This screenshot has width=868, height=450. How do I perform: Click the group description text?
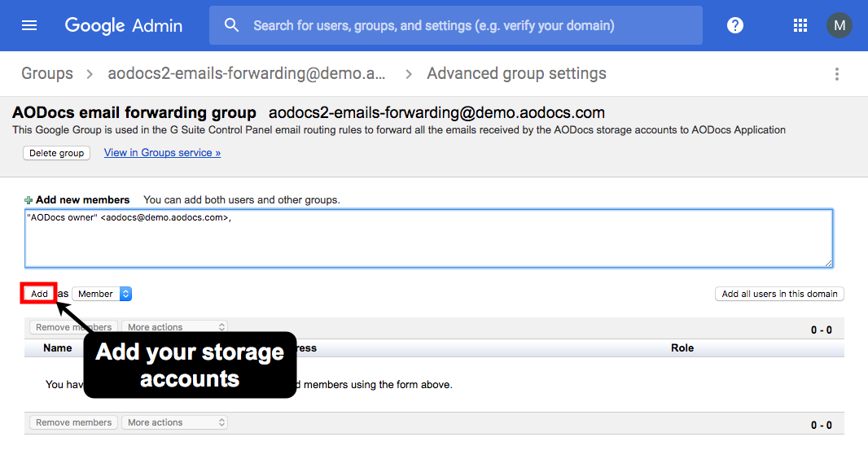pos(398,130)
